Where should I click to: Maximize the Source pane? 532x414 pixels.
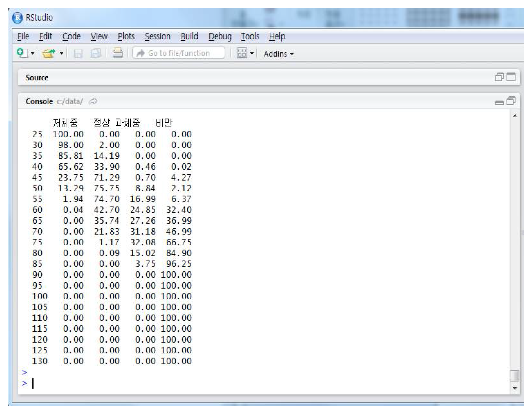(x=511, y=77)
